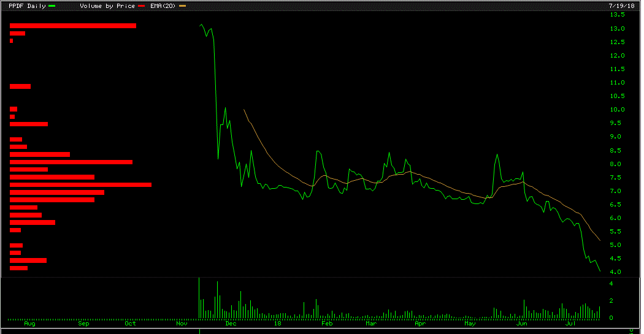Image resolution: width=644 pixels, height=334 pixels.
Task: Click the orange EMA(20) legend swatch
Action: point(182,6)
